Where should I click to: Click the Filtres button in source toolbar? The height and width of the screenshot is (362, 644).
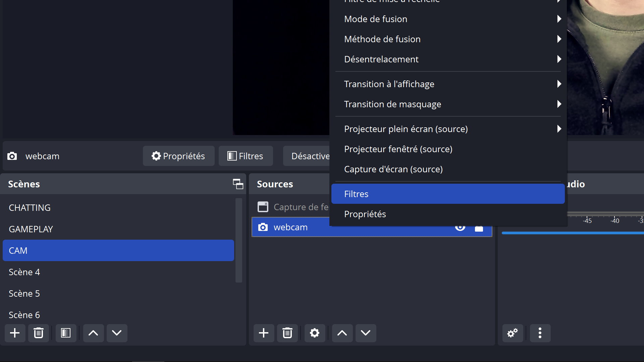(x=246, y=156)
